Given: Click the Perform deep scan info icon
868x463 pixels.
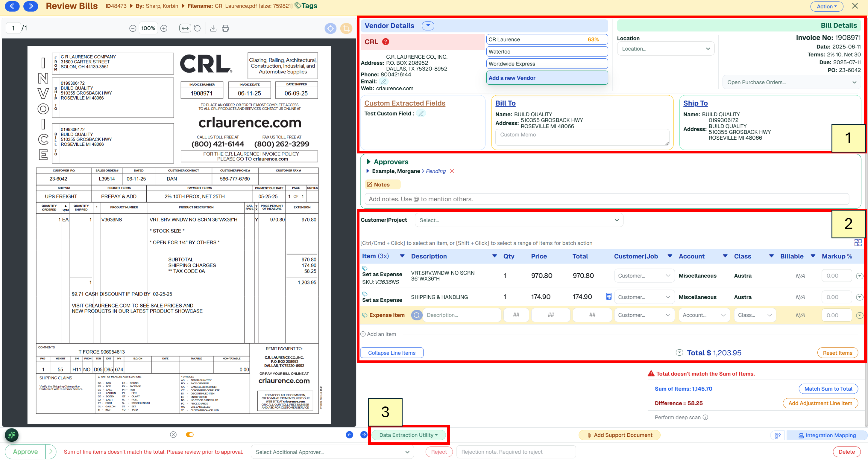Looking at the screenshot, I should 705,418.
